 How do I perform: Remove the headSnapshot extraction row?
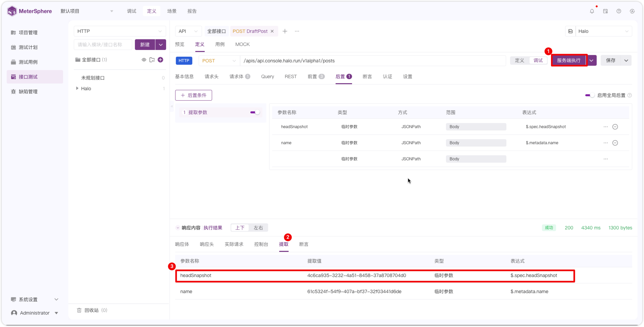(x=615, y=127)
